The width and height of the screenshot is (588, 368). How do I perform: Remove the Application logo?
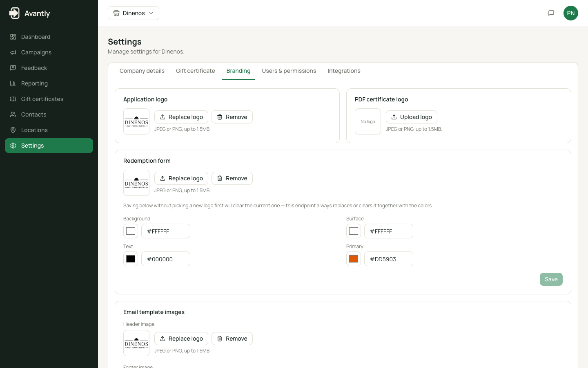point(232,117)
